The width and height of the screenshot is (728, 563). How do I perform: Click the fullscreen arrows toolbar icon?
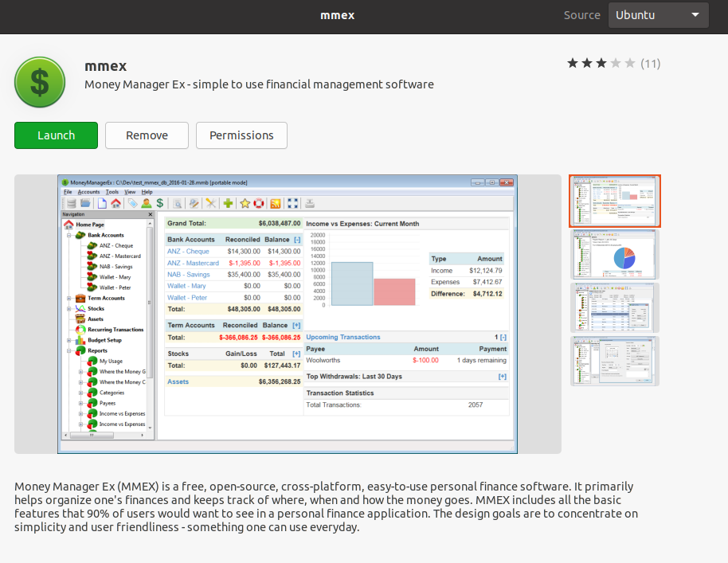(x=292, y=203)
